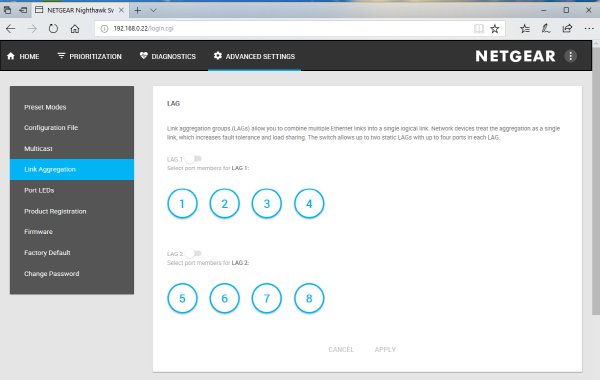
Task: Refresh the page with the reload icon
Action: [53, 29]
